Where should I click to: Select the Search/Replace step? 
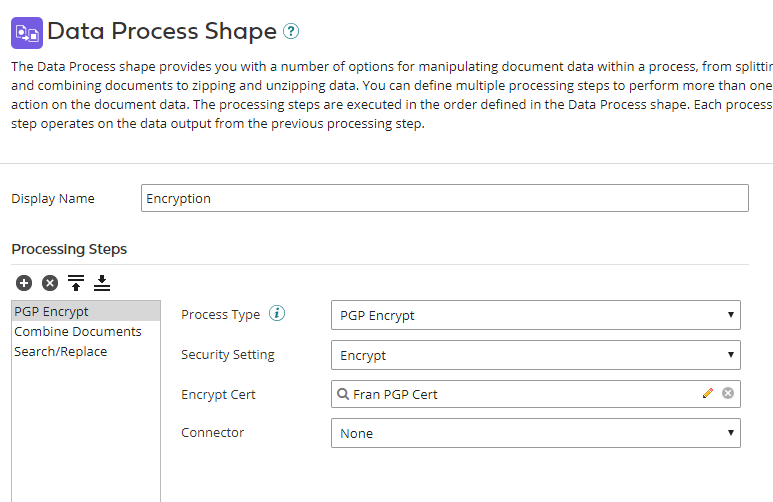(61, 351)
